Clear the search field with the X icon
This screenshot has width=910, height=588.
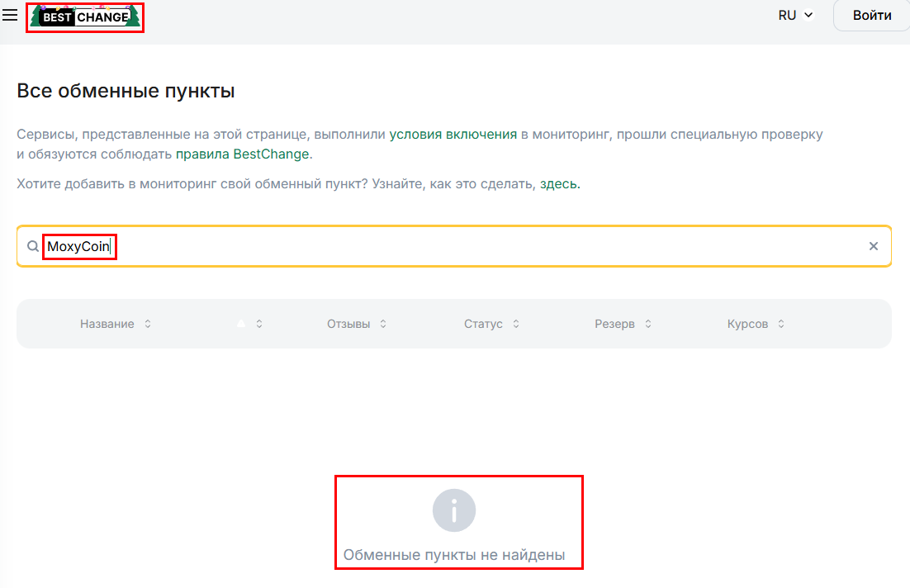point(873,245)
